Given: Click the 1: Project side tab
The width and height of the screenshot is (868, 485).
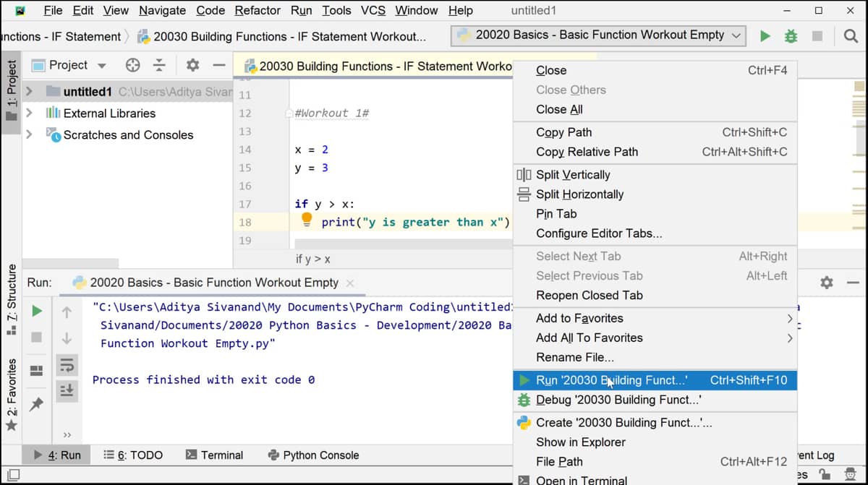Looking at the screenshot, I should (12, 92).
